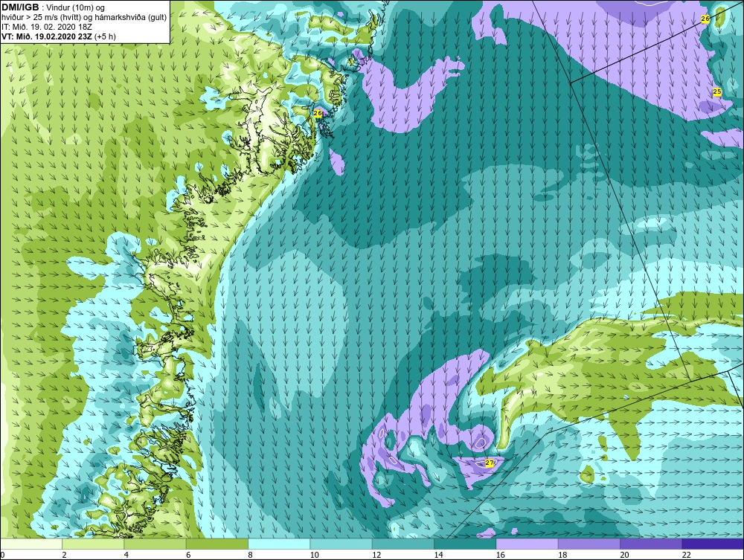Click the legend tick label "22"
744x560 pixels.
pyautogui.click(x=686, y=556)
